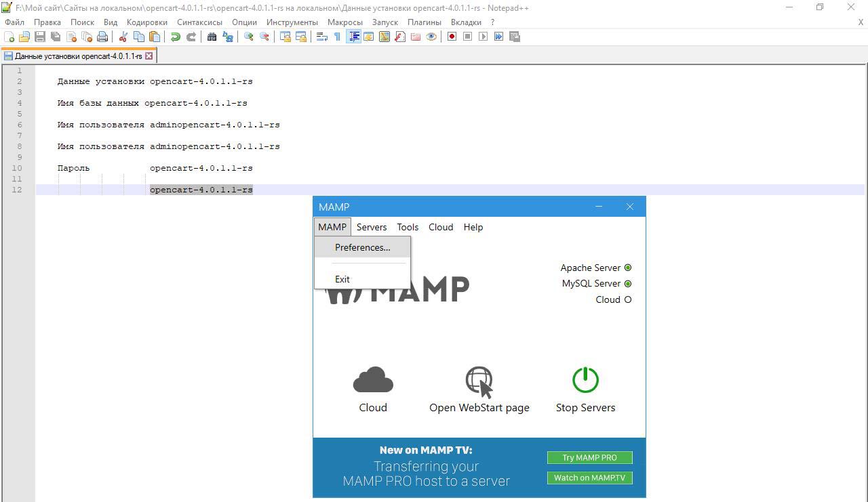The image size is (868, 502).
Task: Click the Undo green arrow icon
Action: click(x=175, y=37)
